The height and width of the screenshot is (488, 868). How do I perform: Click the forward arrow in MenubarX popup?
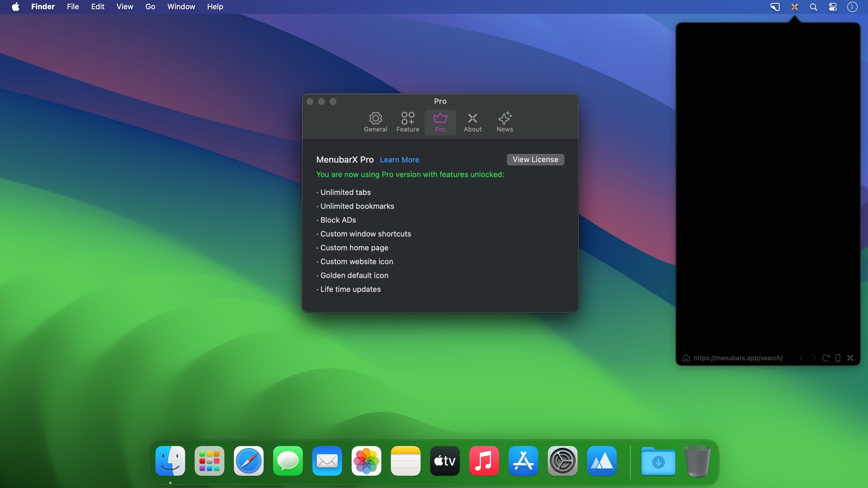(x=814, y=358)
